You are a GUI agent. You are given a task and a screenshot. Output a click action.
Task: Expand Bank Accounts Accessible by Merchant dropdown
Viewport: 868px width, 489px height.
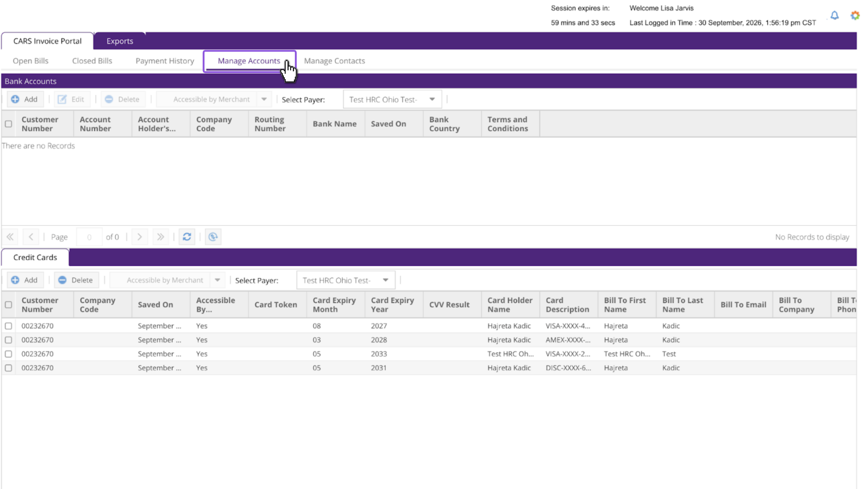coord(264,99)
